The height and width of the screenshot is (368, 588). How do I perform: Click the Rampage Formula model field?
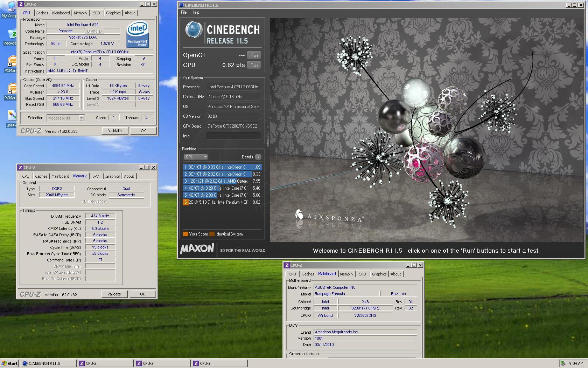346,294
